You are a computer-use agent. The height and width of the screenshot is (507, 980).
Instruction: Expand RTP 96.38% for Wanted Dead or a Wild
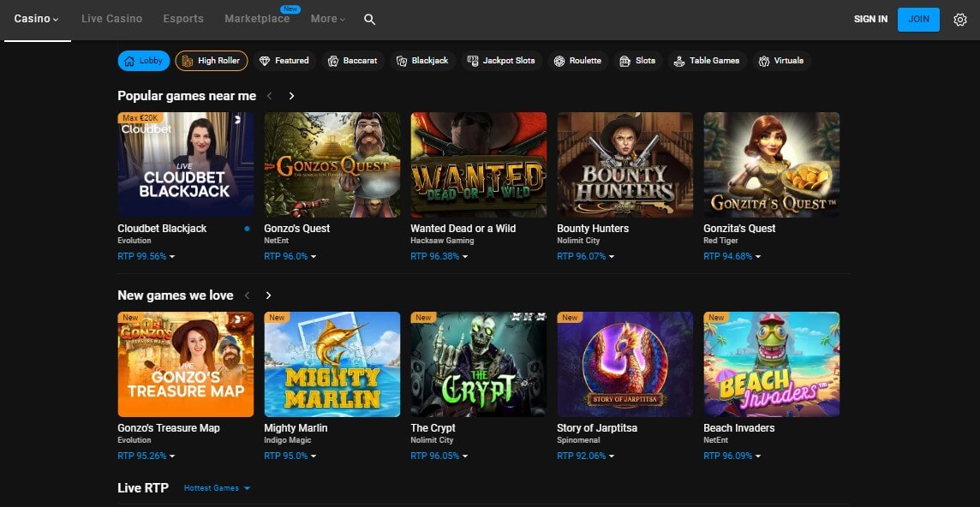(439, 256)
